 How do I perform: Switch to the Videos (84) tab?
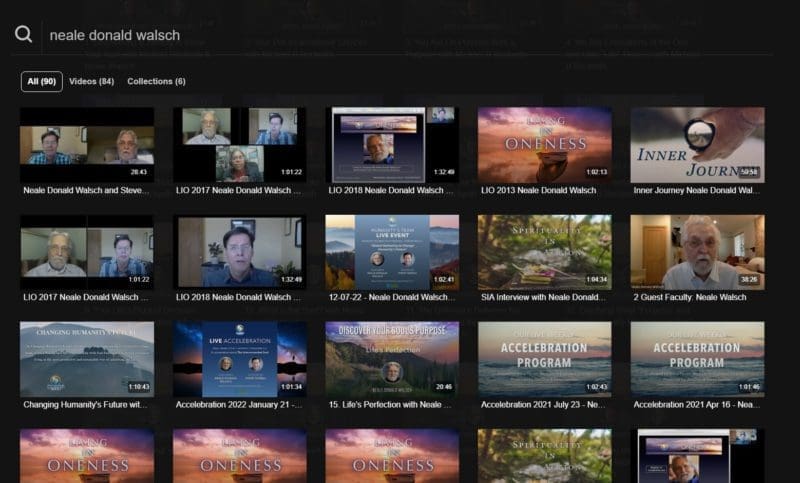point(92,82)
